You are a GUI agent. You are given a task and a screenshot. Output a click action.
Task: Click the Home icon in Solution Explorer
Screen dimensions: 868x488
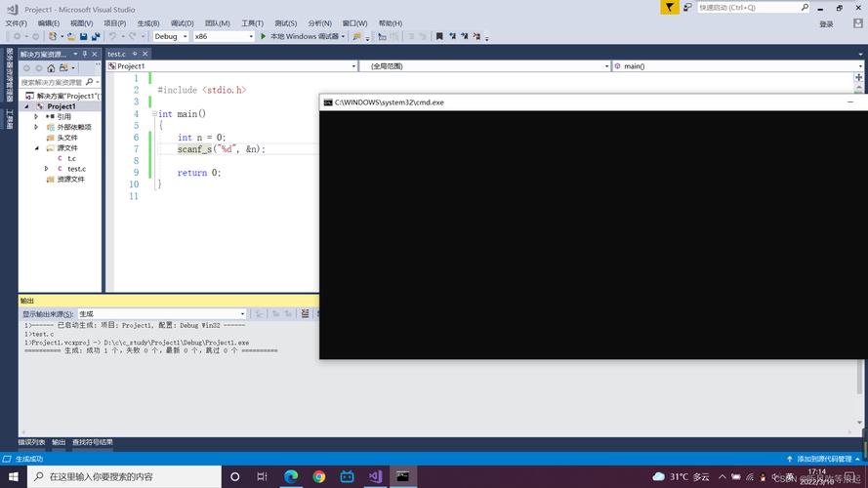tap(51, 68)
